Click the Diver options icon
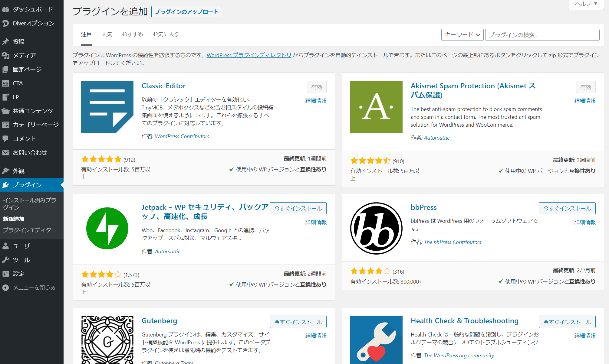Screen dimensions: 609x364 [5, 23]
